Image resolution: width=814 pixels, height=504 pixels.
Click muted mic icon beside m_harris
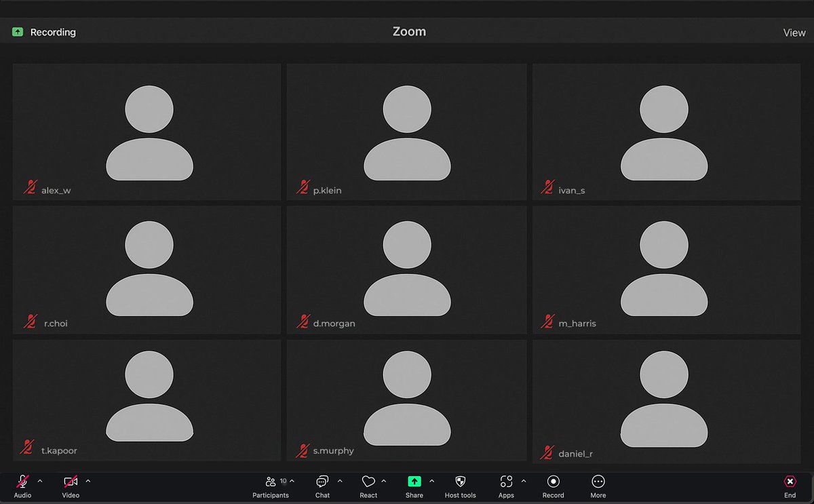pyautogui.click(x=547, y=321)
